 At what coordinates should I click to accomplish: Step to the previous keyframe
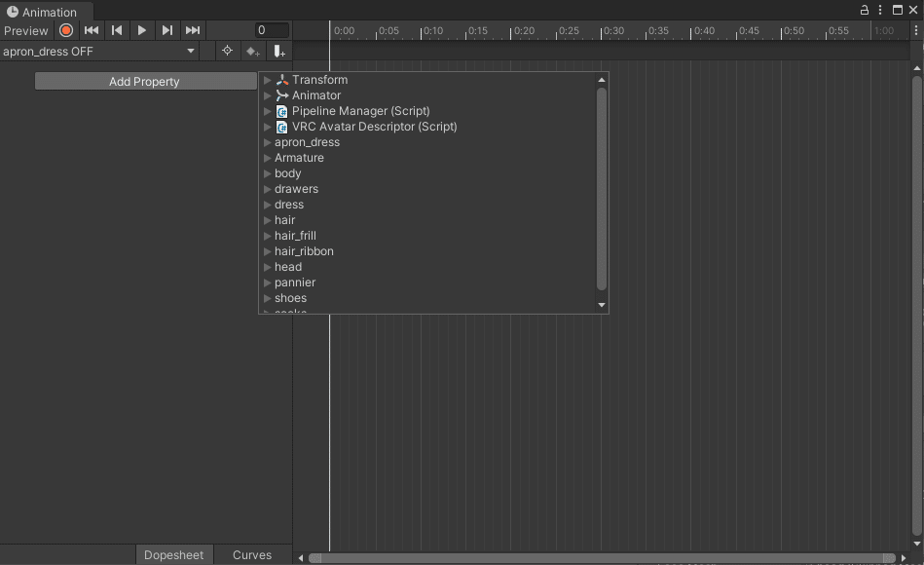tap(117, 30)
